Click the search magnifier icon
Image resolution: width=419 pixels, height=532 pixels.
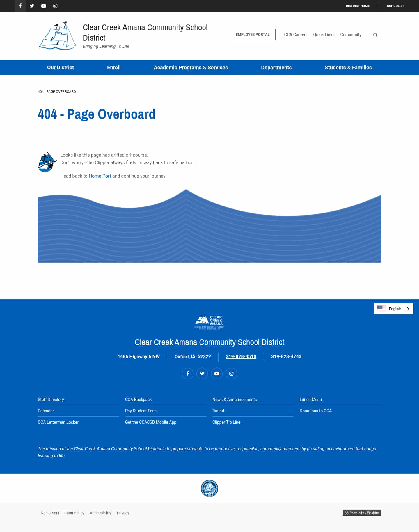pyautogui.click(x=375, y=35)
